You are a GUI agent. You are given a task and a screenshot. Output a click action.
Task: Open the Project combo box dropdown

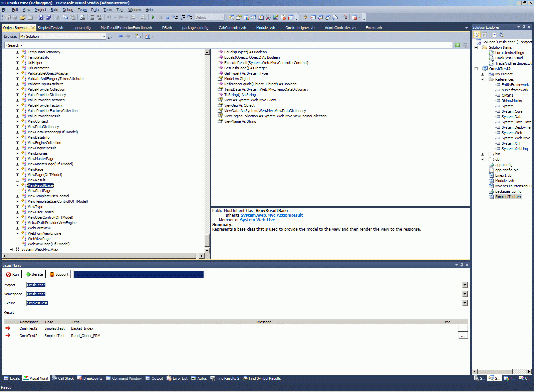click(x=465, y=285)
